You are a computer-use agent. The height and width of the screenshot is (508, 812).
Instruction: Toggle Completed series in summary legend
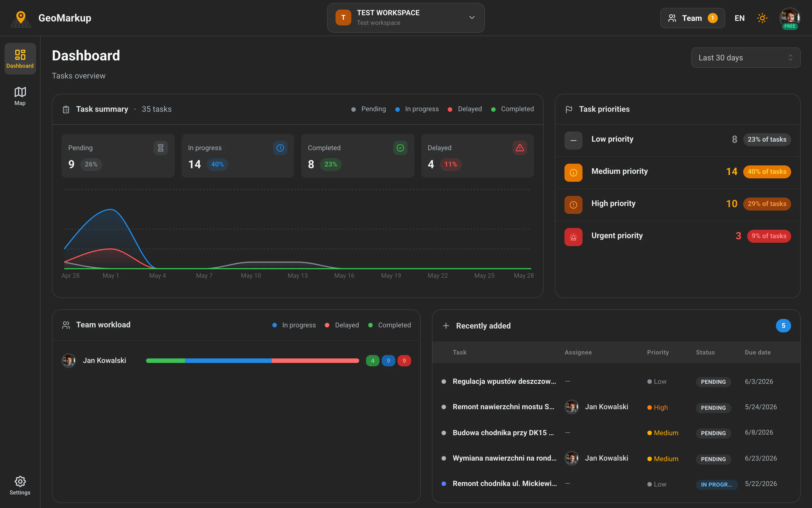coord(512,109)
